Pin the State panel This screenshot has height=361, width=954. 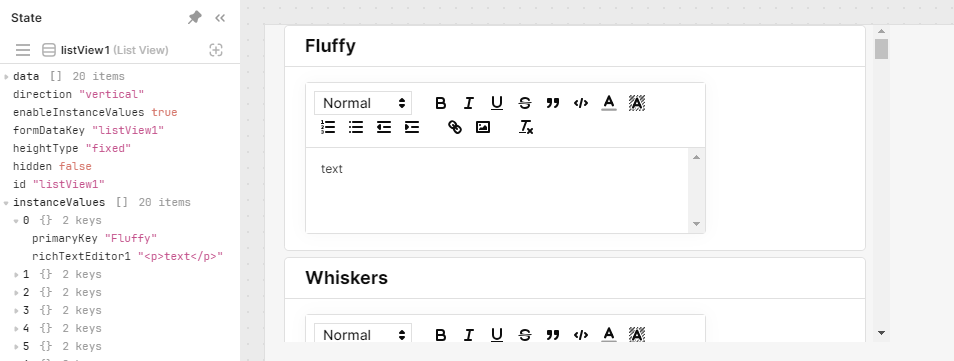coord(195,18)
